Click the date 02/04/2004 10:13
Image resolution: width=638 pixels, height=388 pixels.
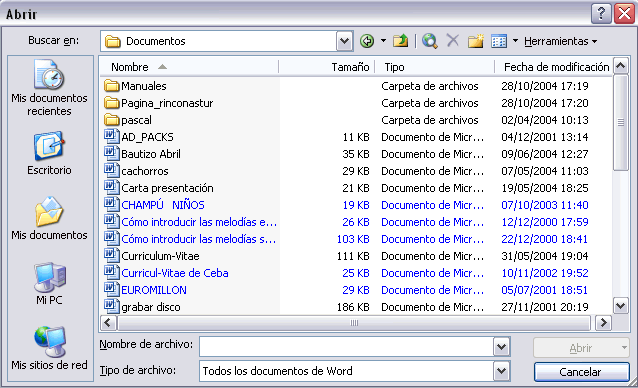(545, 120)
